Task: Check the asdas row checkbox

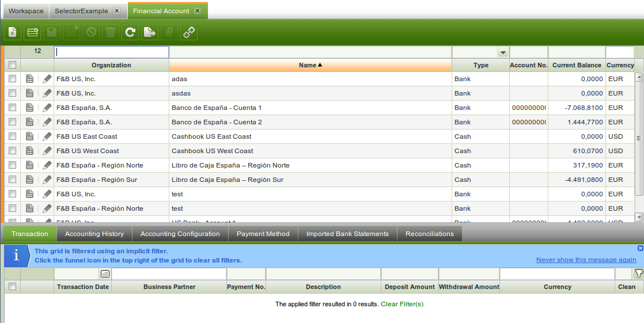Action: pos(12,93)
